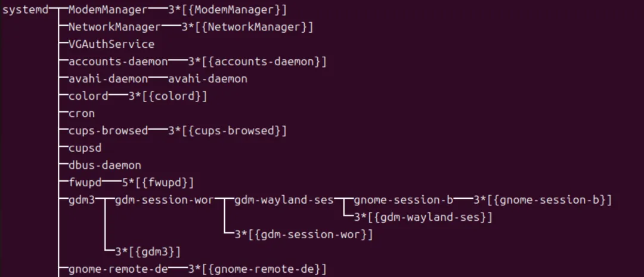This screenshot has width=644, height=277.
Task: Select the child avahi-daemon entry
Action: pos(208,79)
